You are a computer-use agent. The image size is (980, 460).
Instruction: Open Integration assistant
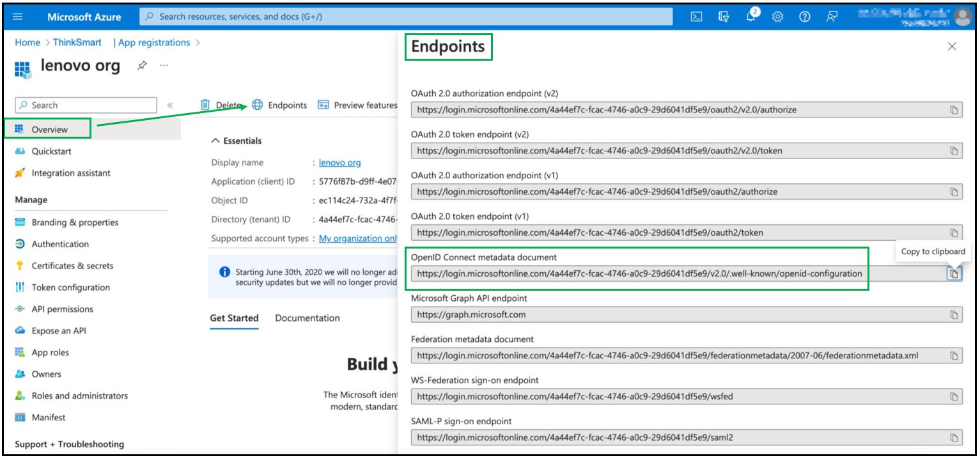(x=71, y=173)
